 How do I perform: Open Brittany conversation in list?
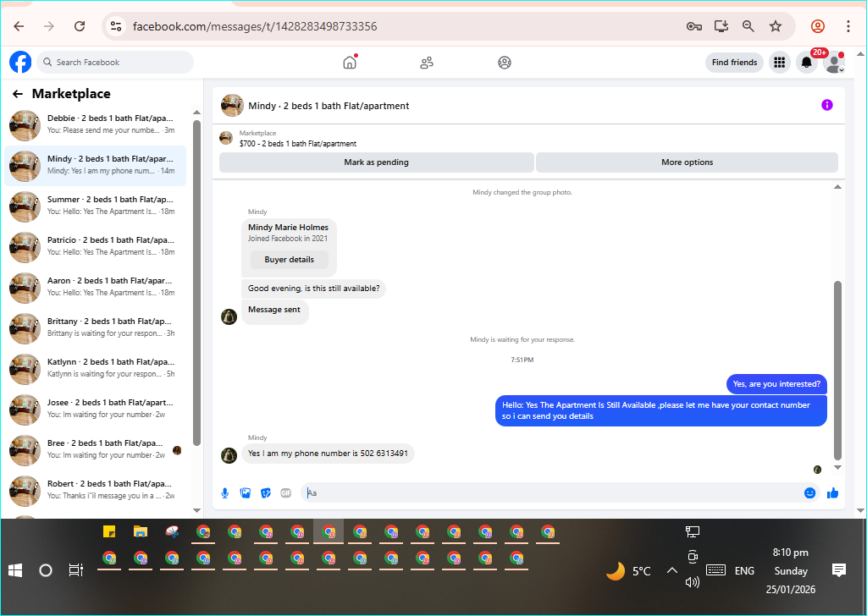click(x=95, y=327)
